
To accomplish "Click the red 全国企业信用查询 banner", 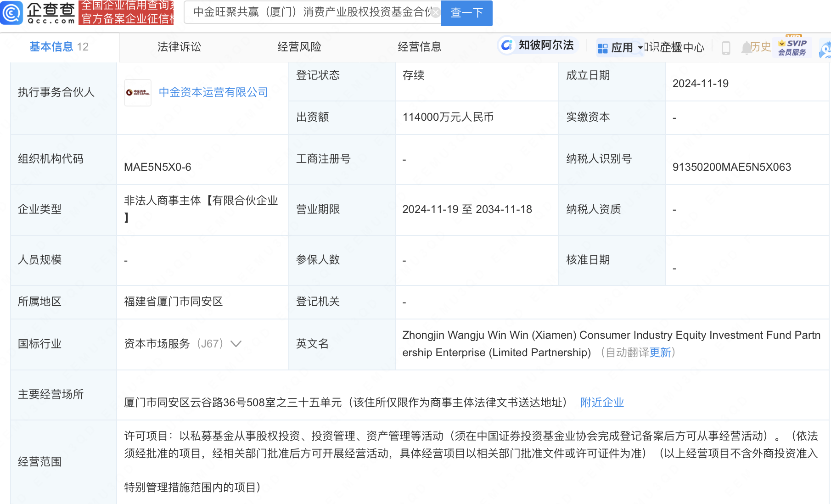I will [127, 12].
